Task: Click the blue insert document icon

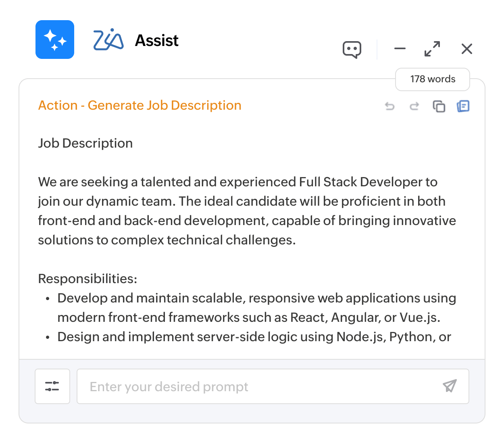Action: 463,106
